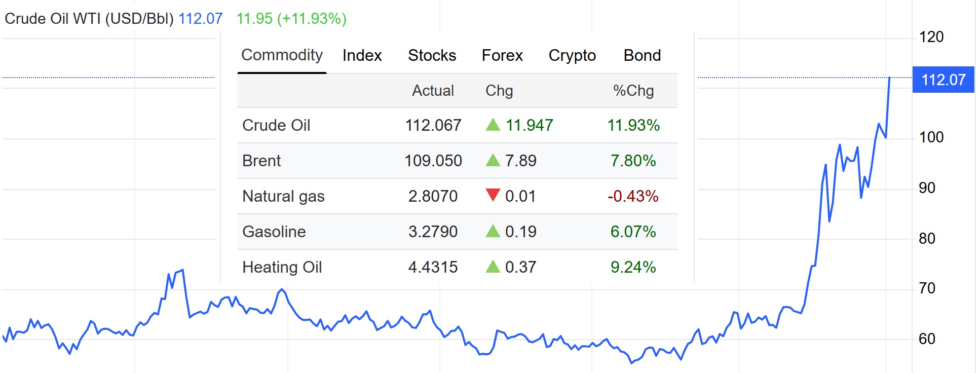This screenshot has height=373, width=980.
Task: Click the 90 price axis label
Action: pyautogui.click(x=927, y=188)
